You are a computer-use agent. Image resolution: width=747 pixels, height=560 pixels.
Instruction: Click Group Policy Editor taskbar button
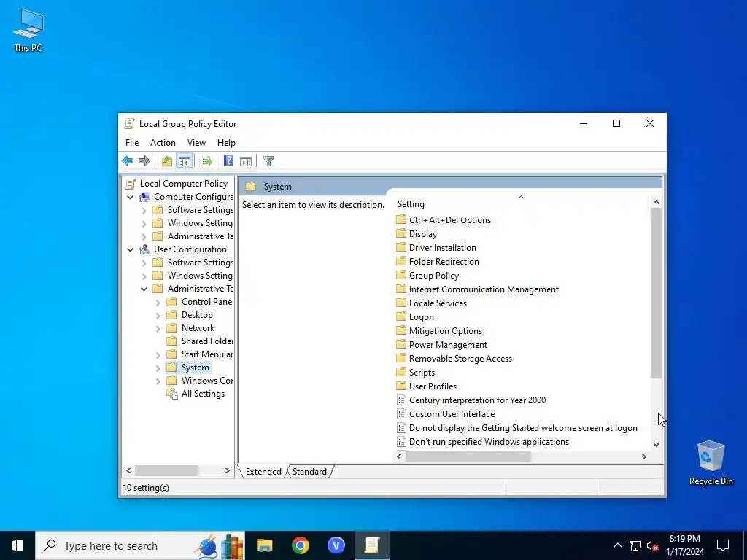click(x=372, y=545)
